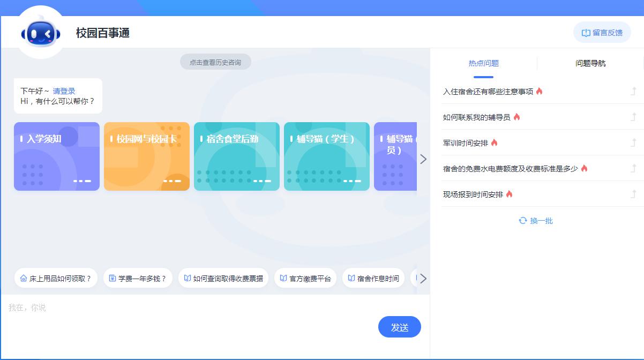Expand more category cards with right chevron
Screen dimensions: 644x360
tap(423, 159)
